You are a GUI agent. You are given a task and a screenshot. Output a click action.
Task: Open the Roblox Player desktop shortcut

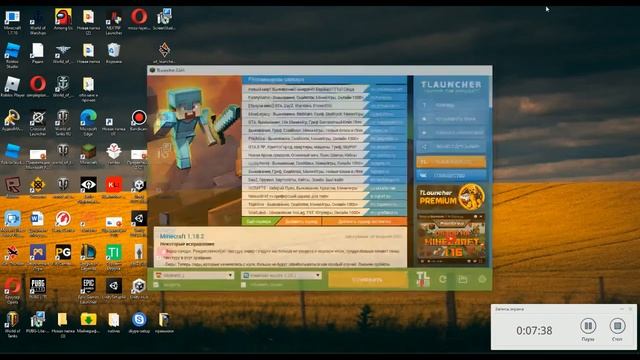[x=13, y=87]
